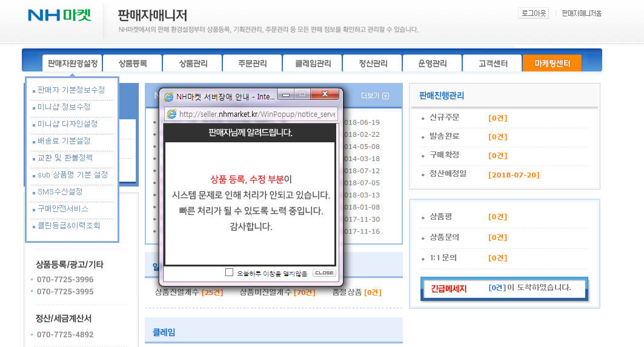
Task: Minimize the server notice popup window
Action: pyautogui.click(x=286, y=94)
